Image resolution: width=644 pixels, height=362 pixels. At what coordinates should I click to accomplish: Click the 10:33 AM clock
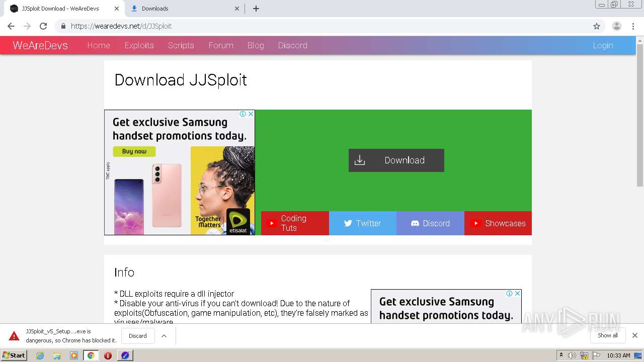click(x=618, y=355)
